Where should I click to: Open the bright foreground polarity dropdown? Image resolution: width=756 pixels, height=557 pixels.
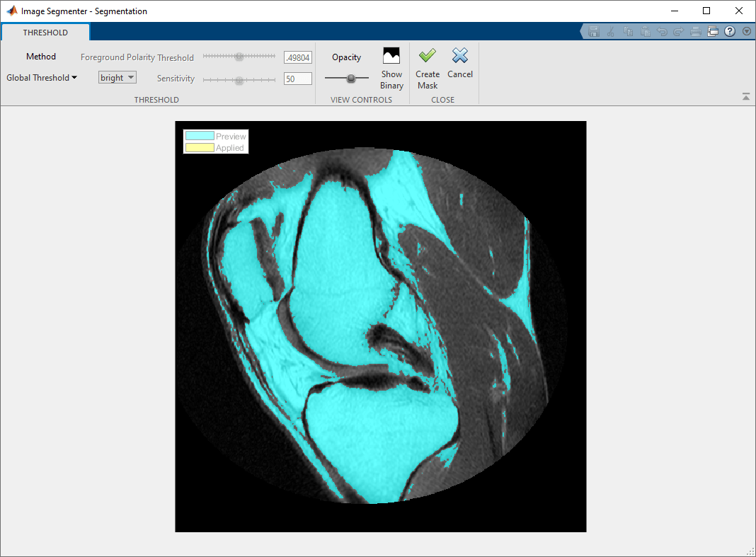pos(117,78)
